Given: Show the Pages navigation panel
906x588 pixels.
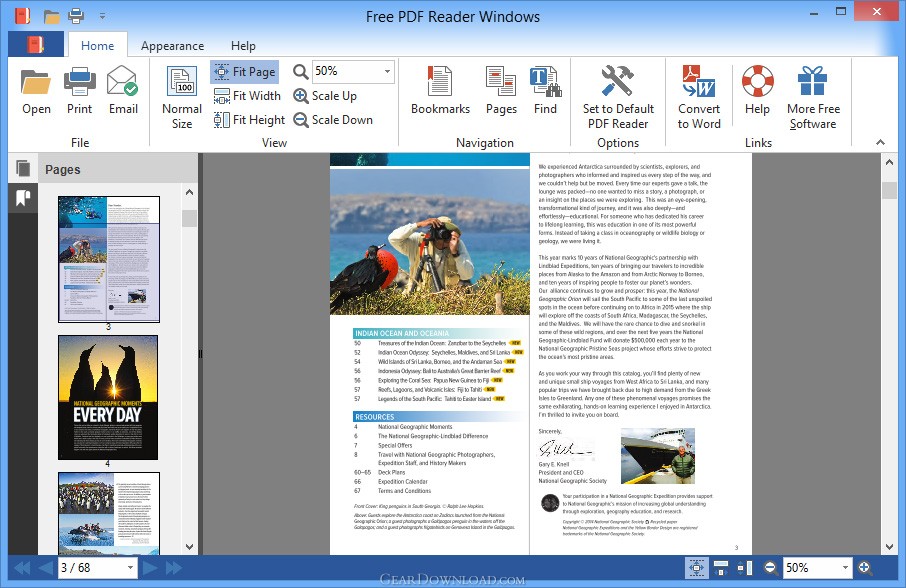Looking at the screenshot, I should click(501, 91).
